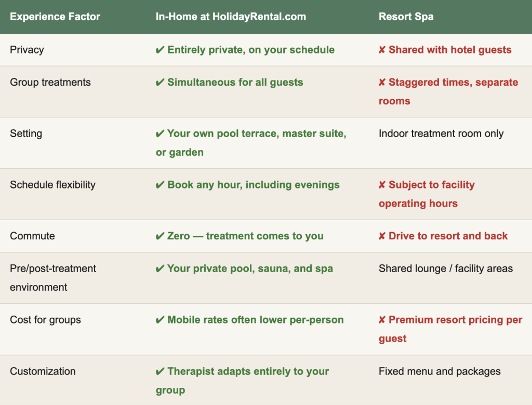Click the "Shared lounge / facility areas" cell
532x405 pixels.
[445, 268]
